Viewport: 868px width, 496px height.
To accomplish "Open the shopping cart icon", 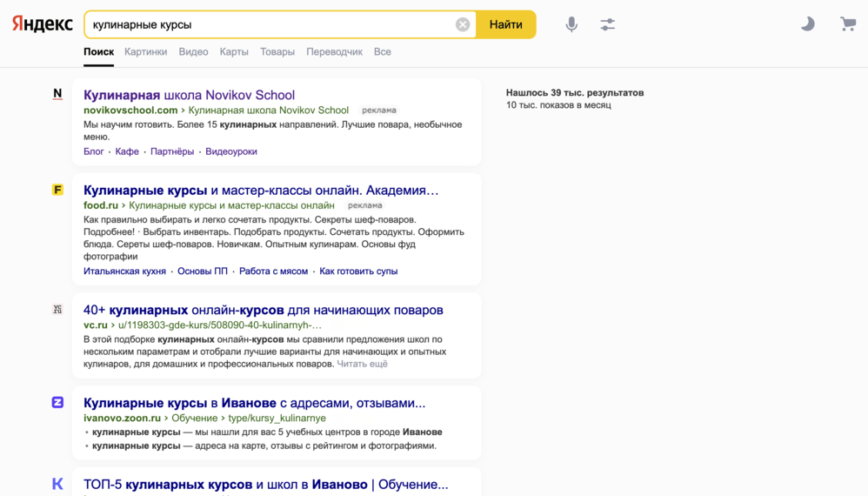I will click(847, 23).
